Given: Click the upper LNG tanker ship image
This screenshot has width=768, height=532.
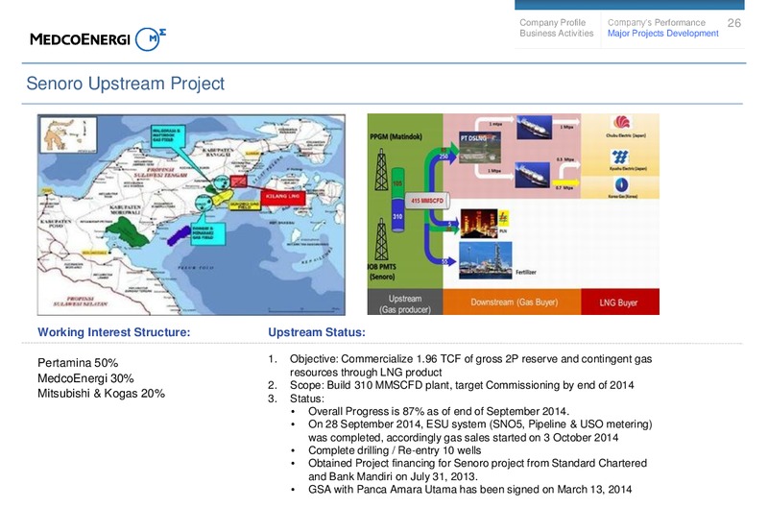Looking at the screenshot, I should [534, 128].
